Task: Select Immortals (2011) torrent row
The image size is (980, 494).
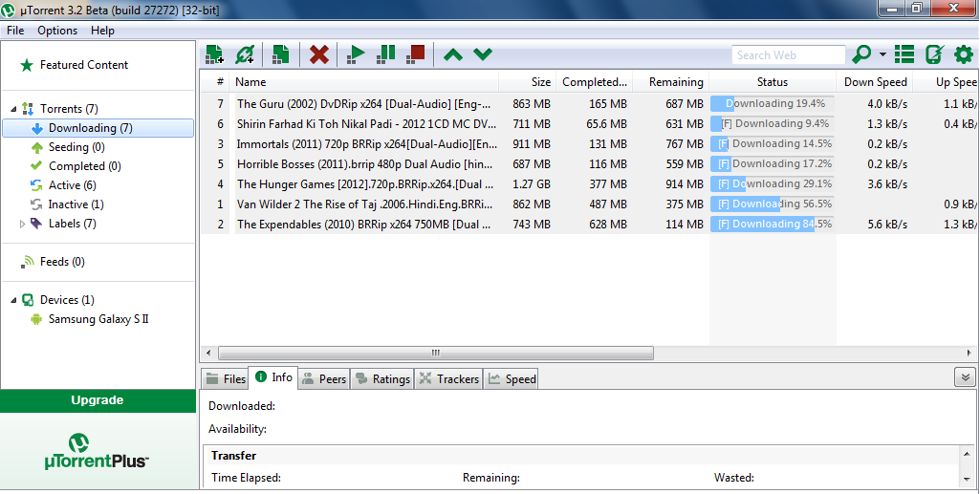Action: (589, 143)
